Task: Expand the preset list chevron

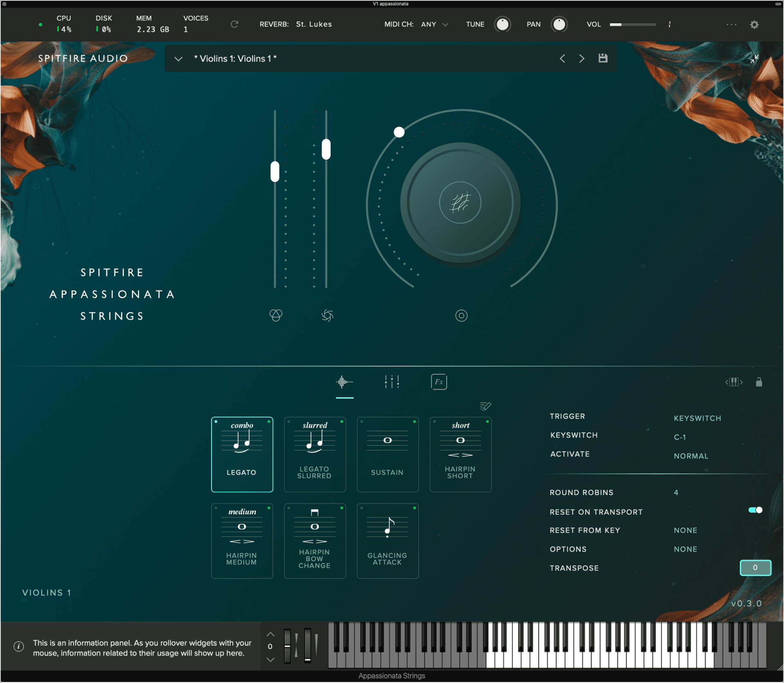Action: pos(178,59)
